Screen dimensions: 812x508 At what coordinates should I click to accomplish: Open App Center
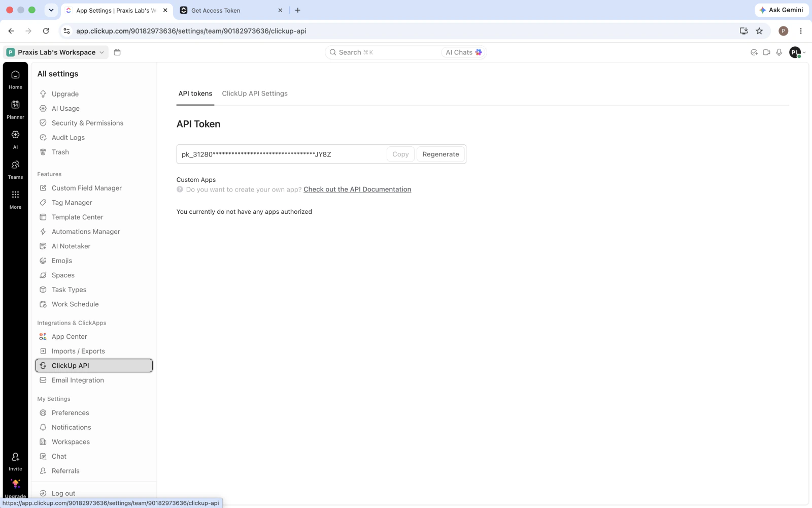point(93,337)
